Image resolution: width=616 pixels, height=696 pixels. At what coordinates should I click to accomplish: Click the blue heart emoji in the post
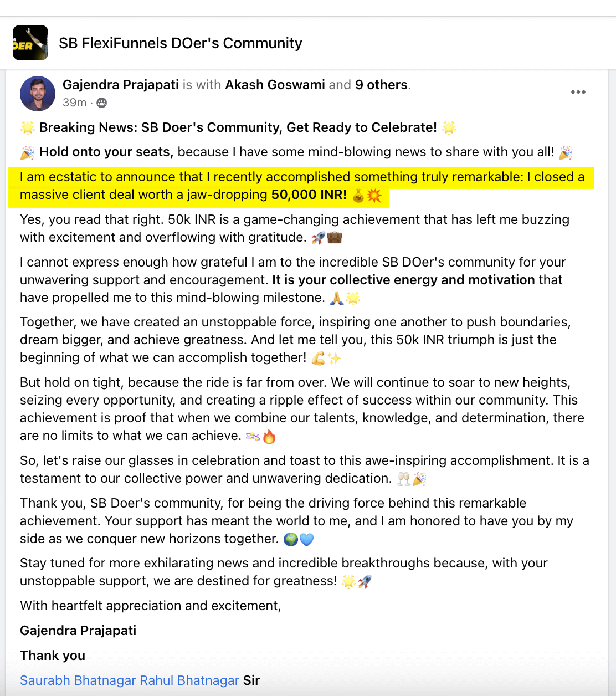[306, 539]
